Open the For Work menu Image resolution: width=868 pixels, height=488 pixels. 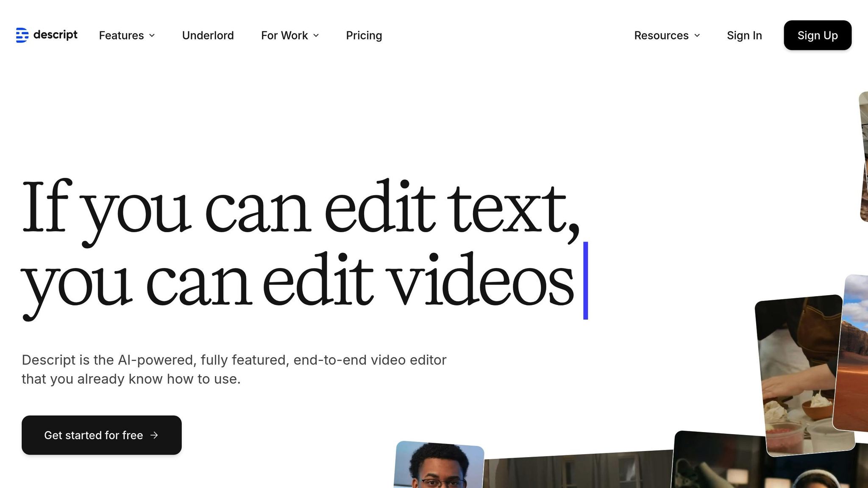click(284, 36)
